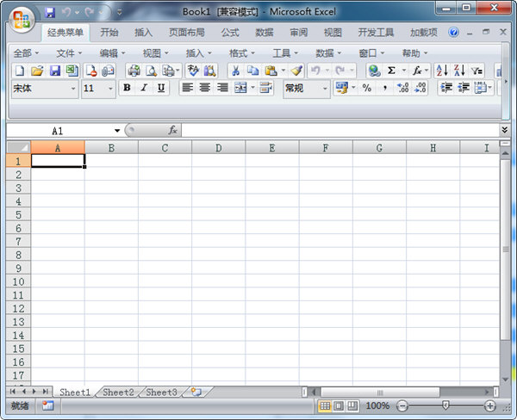517x420 pixels.
Task: Open AutoSum dropdown arrow
Action: coord(404,71)
